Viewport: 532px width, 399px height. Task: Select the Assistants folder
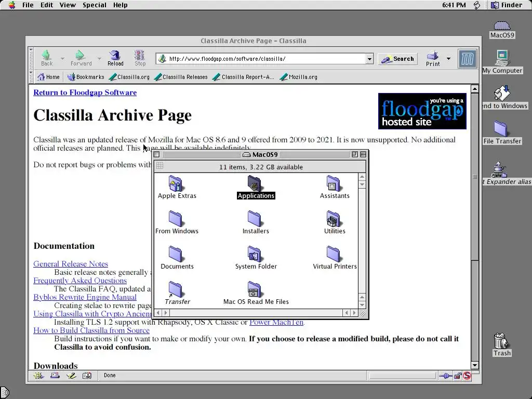point(334,187)
